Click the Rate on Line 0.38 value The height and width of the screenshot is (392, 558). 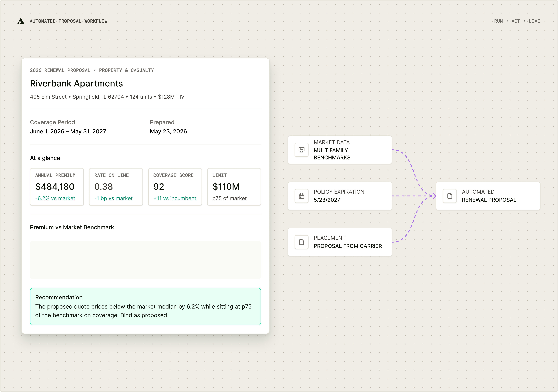click(x=104, y=187)
